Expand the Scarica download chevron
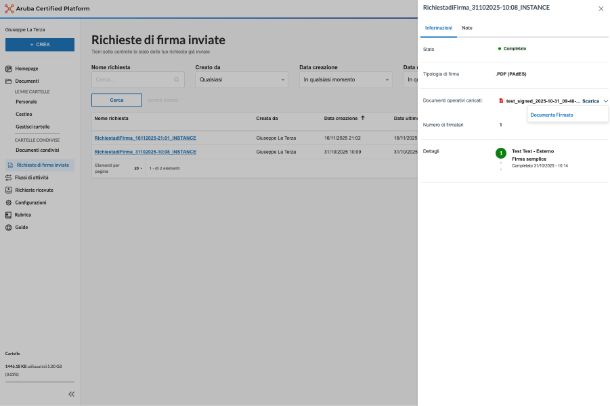610x406 pixels. tap(605, 101)
